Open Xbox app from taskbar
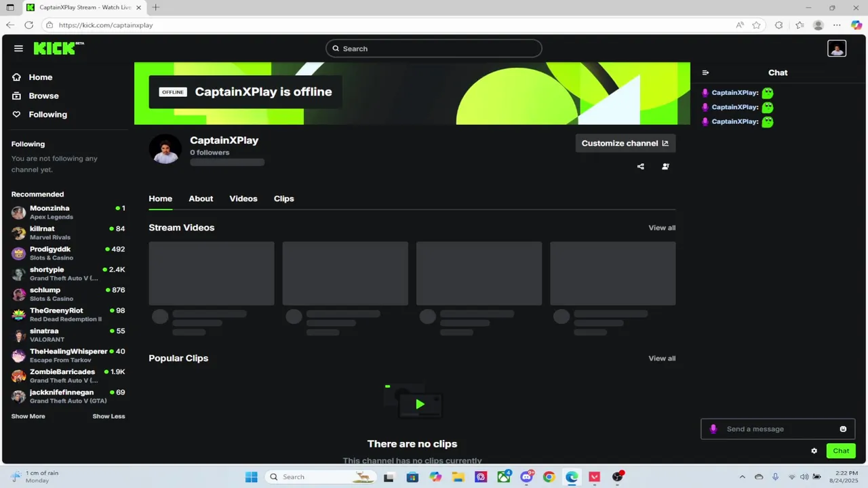Screen dimensions: 868x488 pyautogui.click(x=504, y=476)
